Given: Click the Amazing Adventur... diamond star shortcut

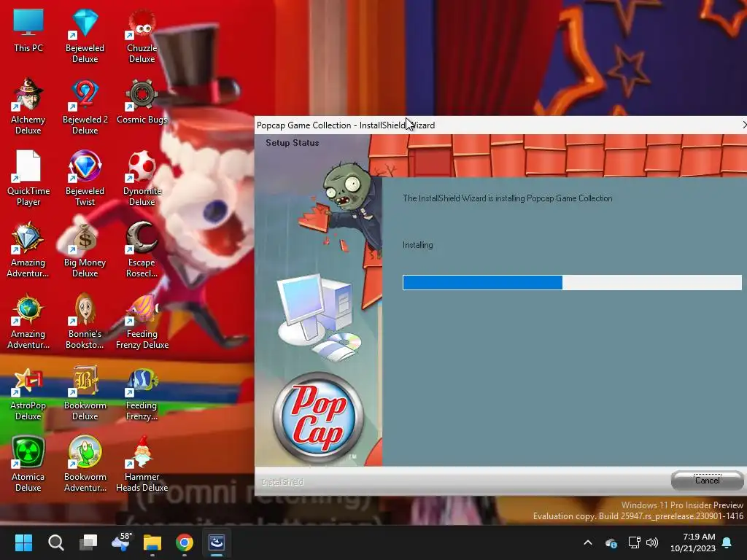Looking at the screenshot, I should [28, 251].
